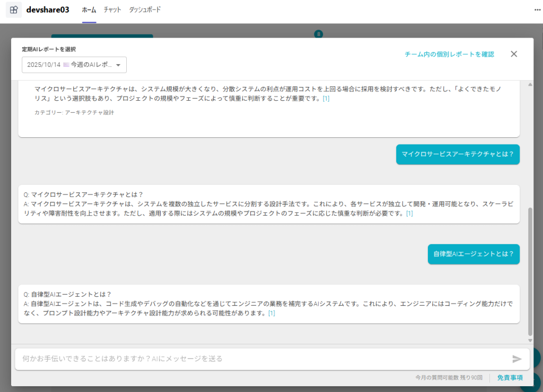
Task: Click the scrollbar up arrow
Action: [530, 84]
